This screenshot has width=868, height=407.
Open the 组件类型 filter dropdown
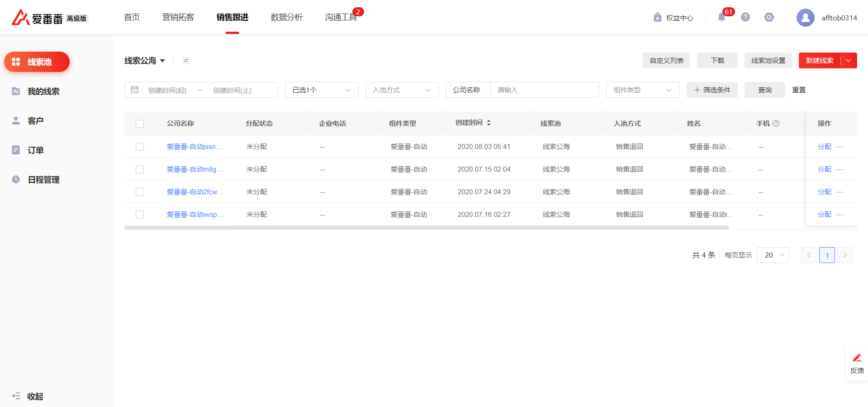(643, 90)
